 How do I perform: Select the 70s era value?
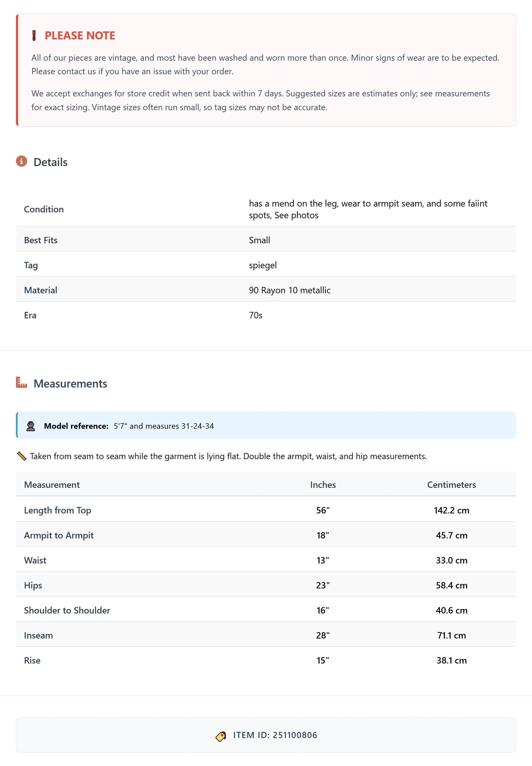click(256, 315)
